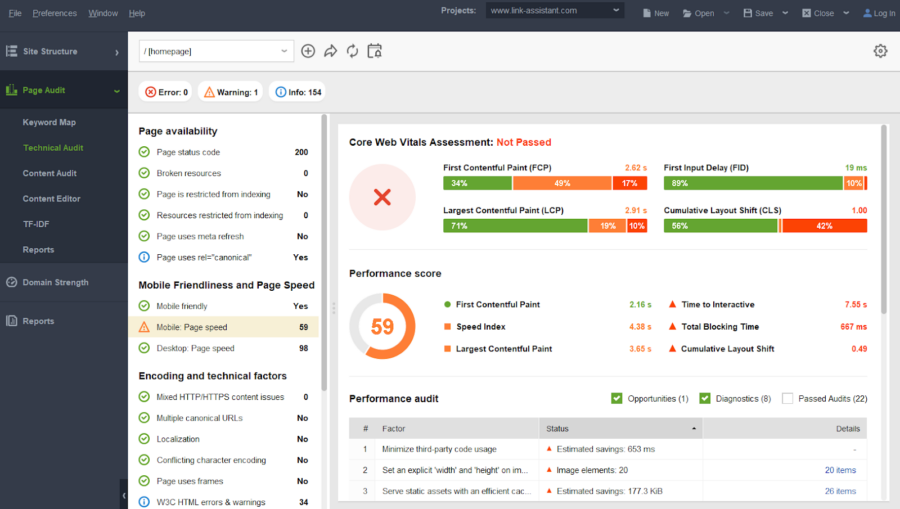The image size is (900, 509).
Task: Click the Details column header
Action: point(785,429)
